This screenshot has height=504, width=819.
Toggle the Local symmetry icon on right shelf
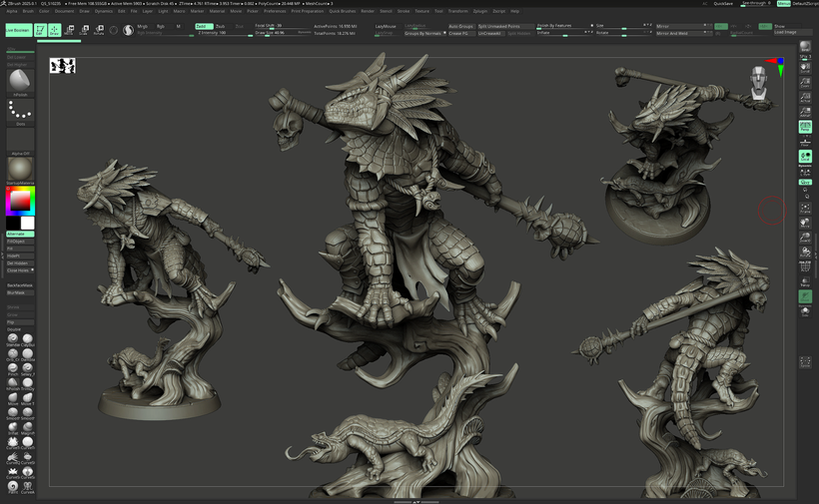pyautogui.click(x=805, y=156)
